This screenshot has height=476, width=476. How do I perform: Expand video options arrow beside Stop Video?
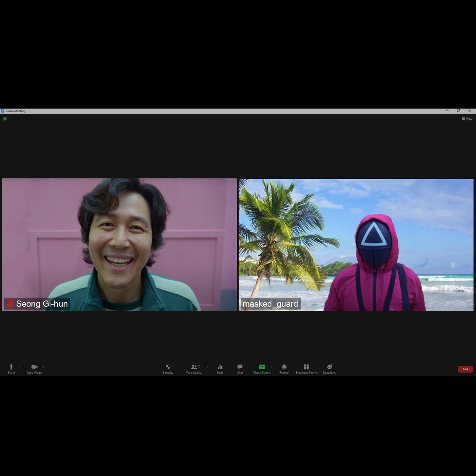[x=44, y=367]
